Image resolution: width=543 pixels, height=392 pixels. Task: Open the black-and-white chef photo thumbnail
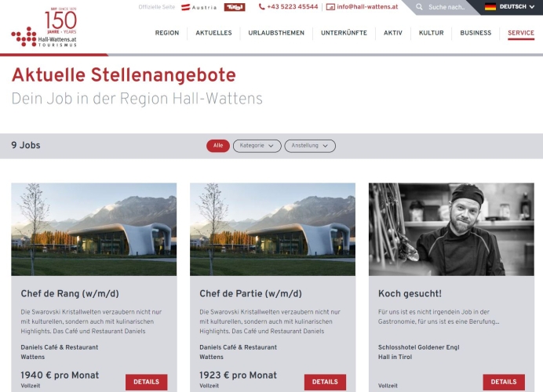(451, 230)
